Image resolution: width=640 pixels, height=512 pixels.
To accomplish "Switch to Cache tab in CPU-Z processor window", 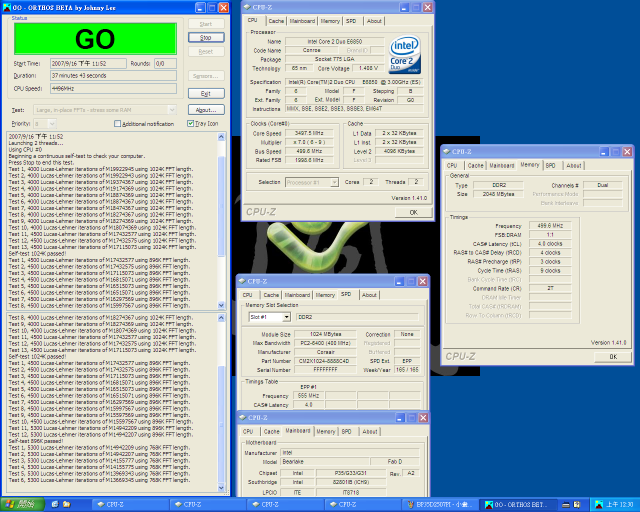I will pyautogui.click(x=276, y=21).
